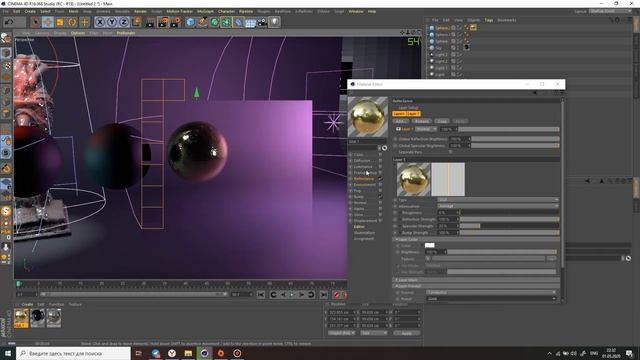
Task: Select the Live Selection tool
Action: click(36, 22)
